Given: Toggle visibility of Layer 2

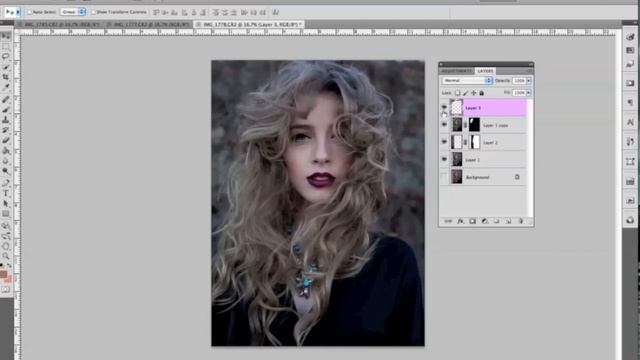Looking at the screenshot, I should coord(444,142).
